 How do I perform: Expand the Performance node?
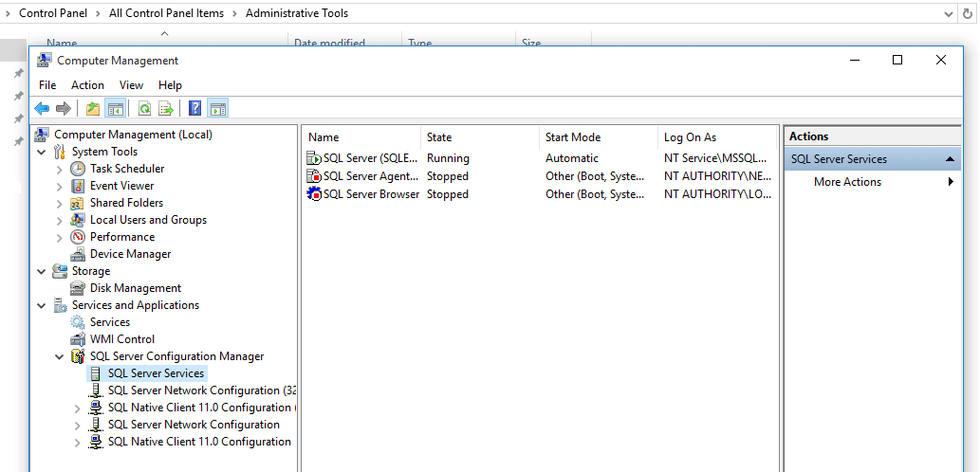tap(60, 237)
